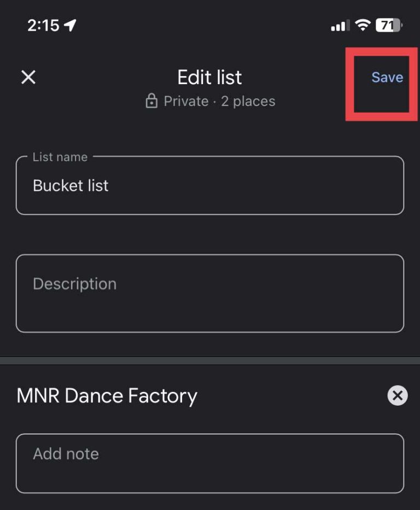Tap the lock icon beside Private
Screen dimensions: 420x510
pyautogui.click(x=151, y=101)
